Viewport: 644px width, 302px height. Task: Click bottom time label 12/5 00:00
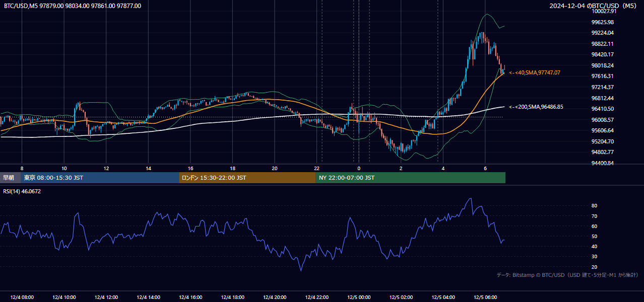[359, 297]
